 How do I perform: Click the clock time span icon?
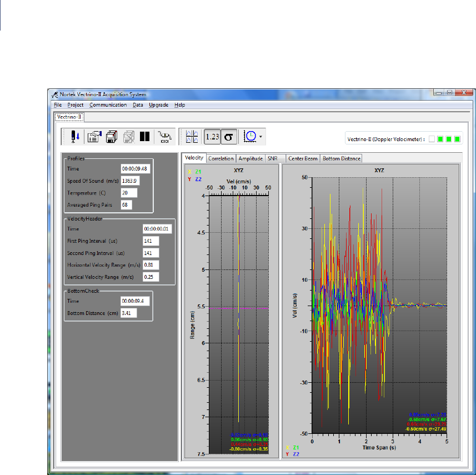(249, 137)
